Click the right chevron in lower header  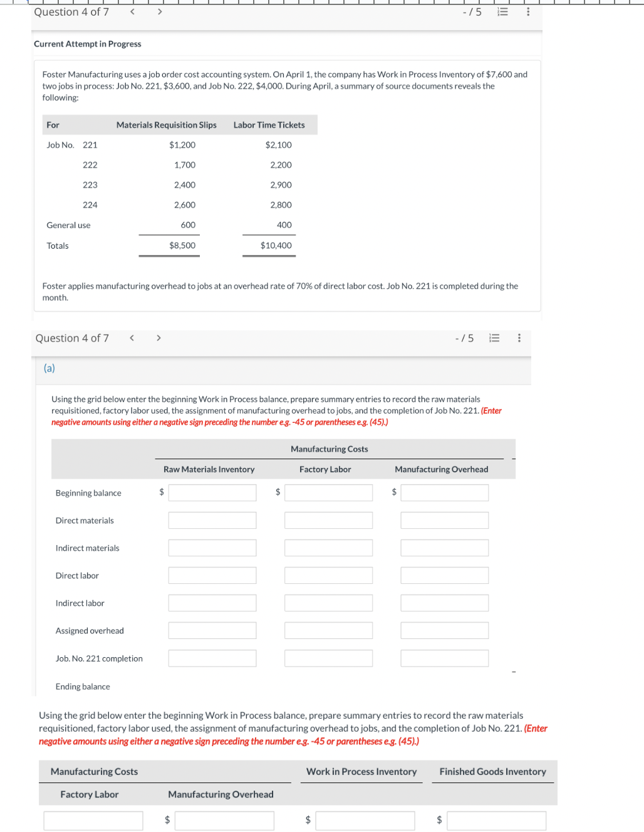pos(158,338)
